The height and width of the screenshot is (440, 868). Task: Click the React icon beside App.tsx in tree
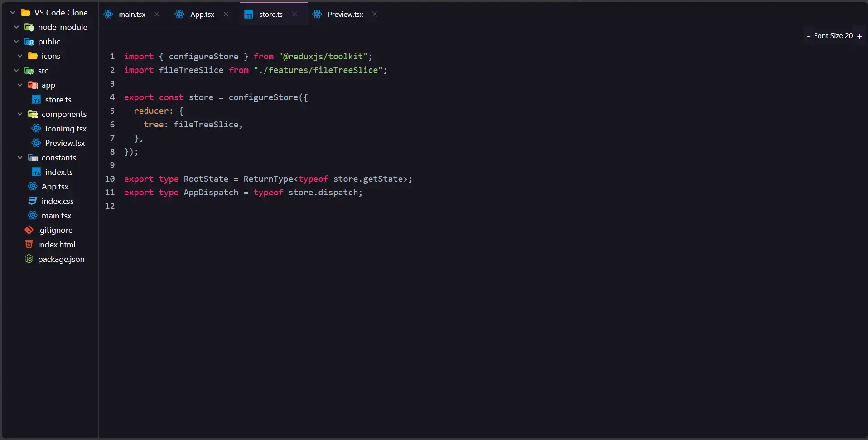[33, 187]
